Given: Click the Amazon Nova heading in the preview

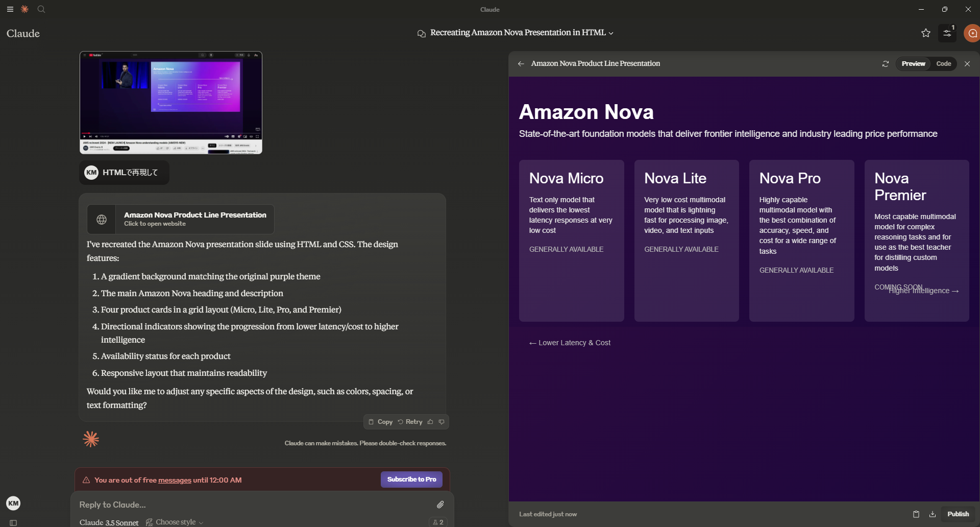Looking at the screenshot, I should [586, 112].
